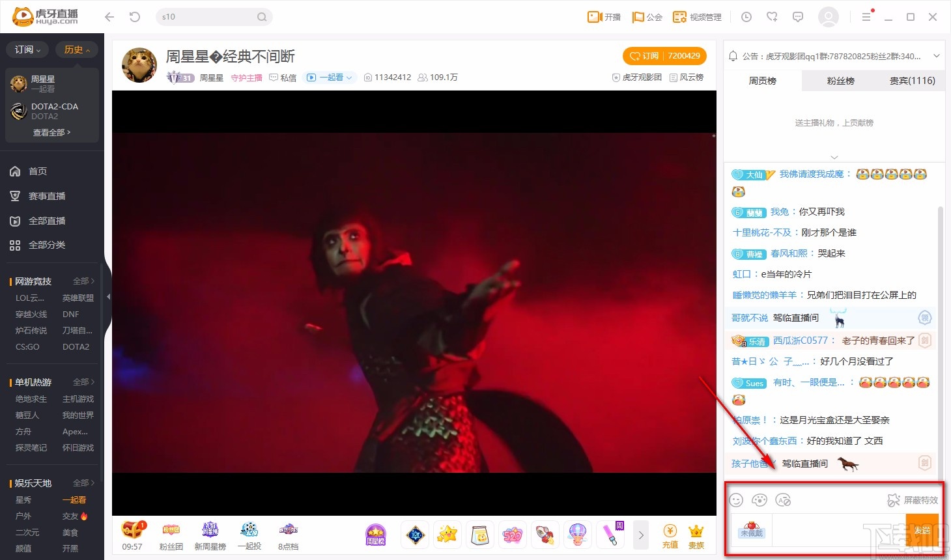
Task: Click the text-block icon in chat toolbar
Action: click(x=784, y=500)
